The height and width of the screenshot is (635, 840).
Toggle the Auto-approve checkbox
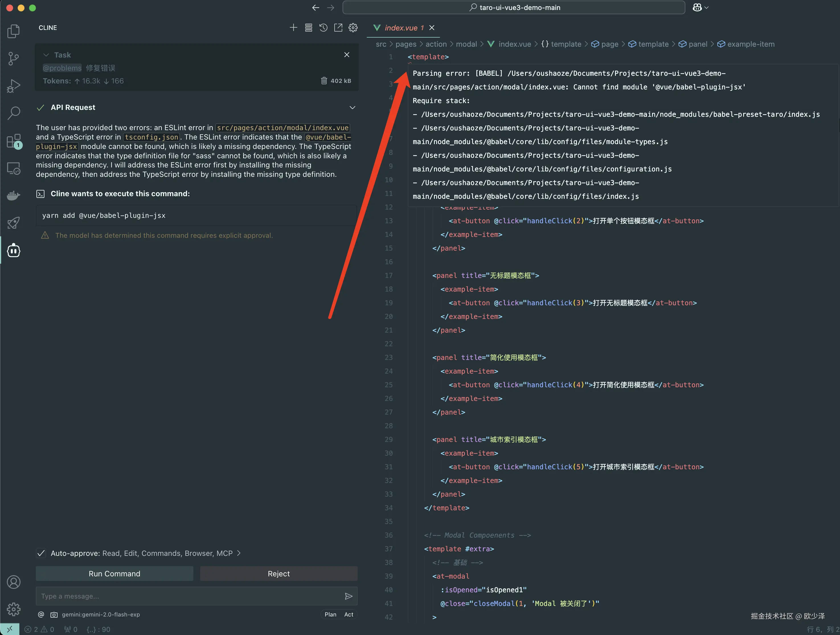41,553
